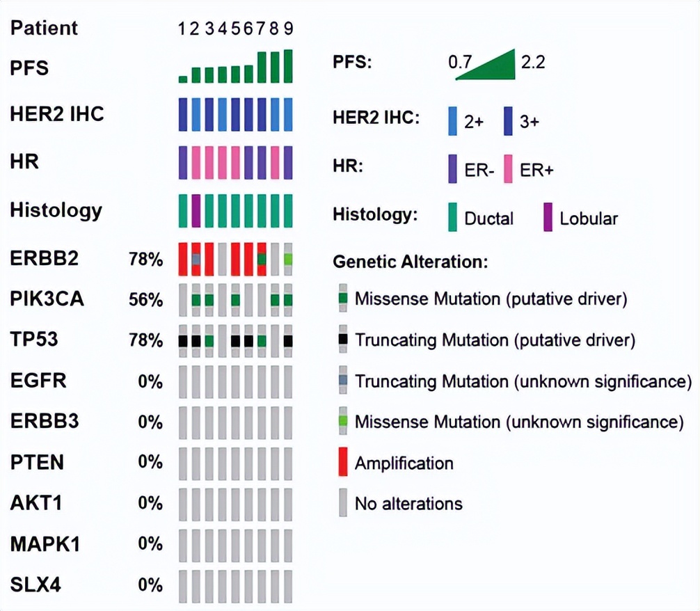Click the 56% alteration frequency for PIK3CA
This screenshot has width=700, height=611.
(146, 300)
